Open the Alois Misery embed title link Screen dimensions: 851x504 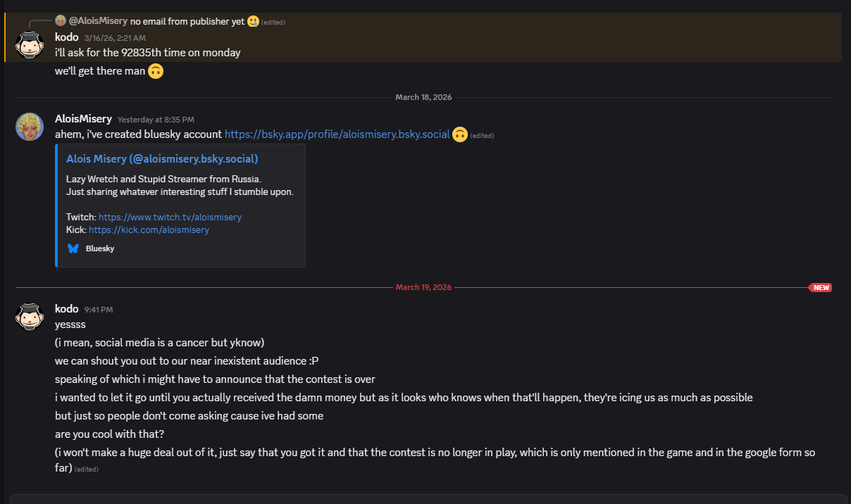coord(162,159)
